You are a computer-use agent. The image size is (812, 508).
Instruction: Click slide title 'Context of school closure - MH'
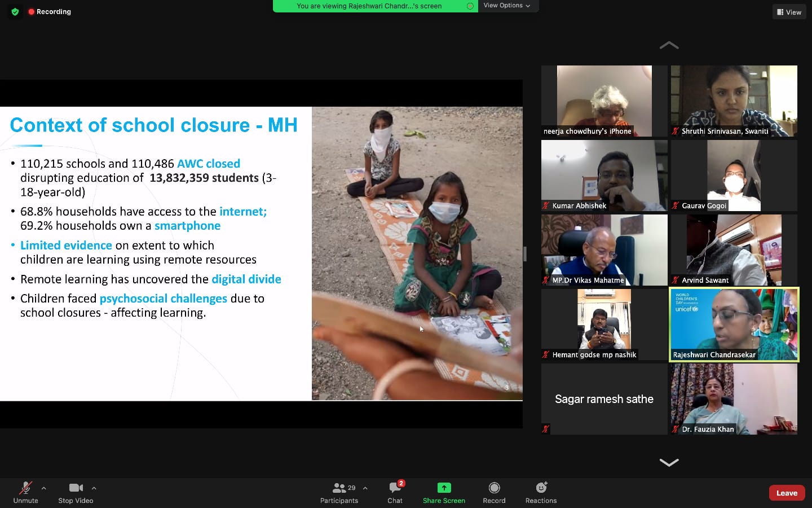153,125
